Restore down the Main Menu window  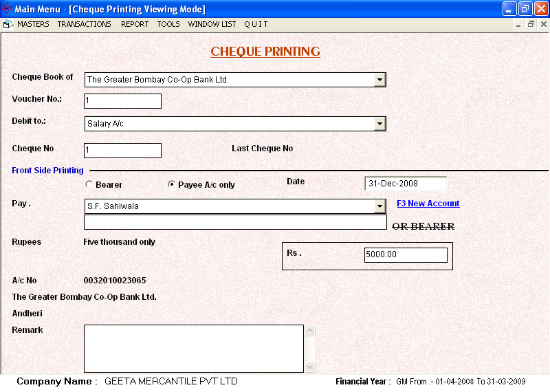[525, 9]
